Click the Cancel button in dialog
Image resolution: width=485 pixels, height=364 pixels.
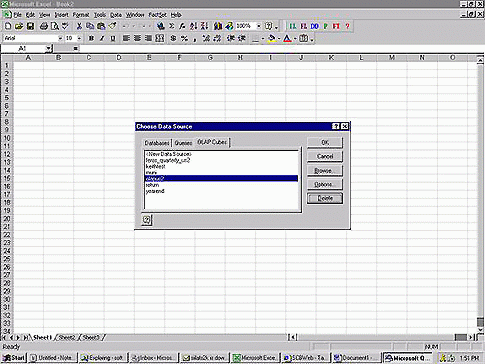point(325,156)
